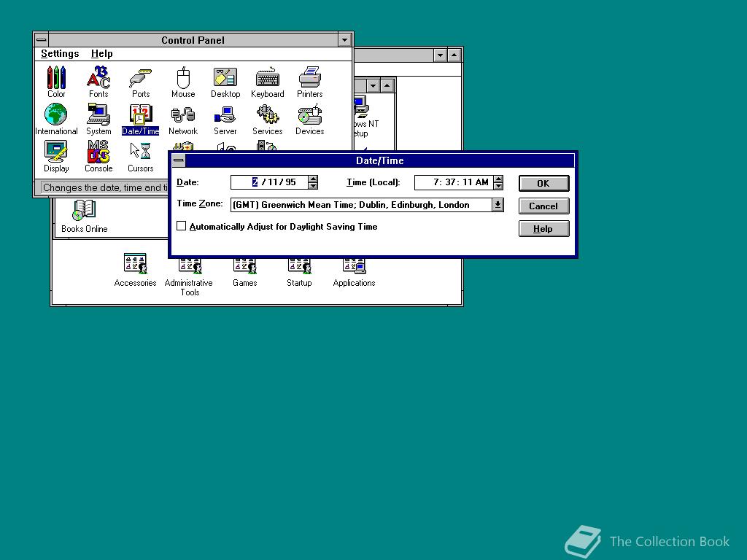Open the Date/Time dialog control menu box
This screenshot has width=747, height=560.
(x=179, y=160)
